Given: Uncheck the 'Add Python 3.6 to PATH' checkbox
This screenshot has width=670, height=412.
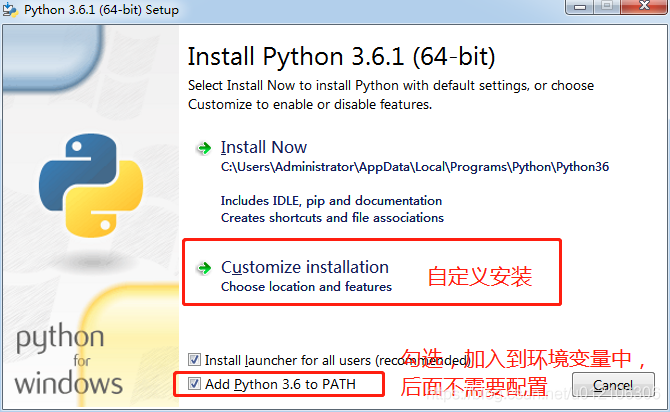Looking at the screenshot, I should [x=194, y=384].
